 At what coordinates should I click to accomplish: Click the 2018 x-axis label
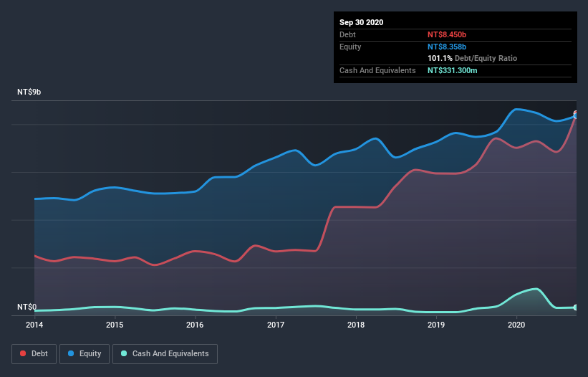coord(356,325)
